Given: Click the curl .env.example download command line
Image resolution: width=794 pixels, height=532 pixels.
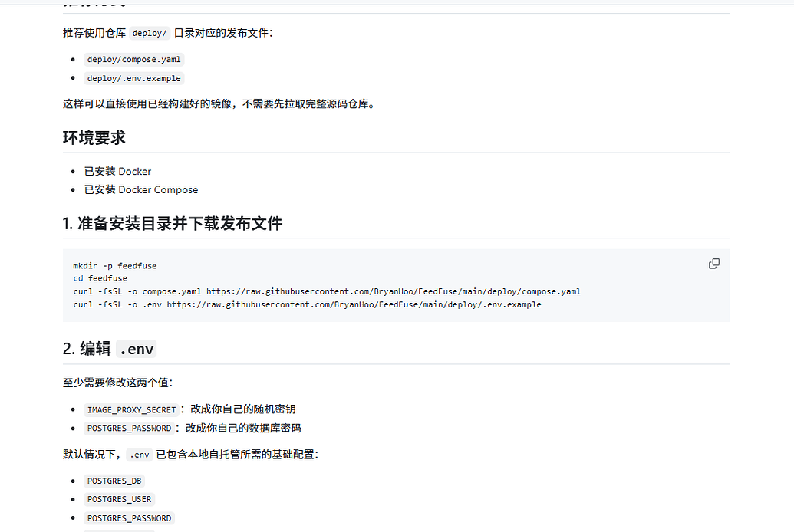Looking at the screenshot, I should (x=307, y=305).
